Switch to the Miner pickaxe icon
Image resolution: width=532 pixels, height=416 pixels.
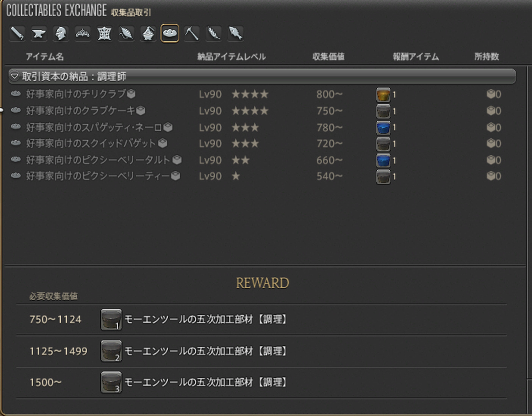(192, 33)
